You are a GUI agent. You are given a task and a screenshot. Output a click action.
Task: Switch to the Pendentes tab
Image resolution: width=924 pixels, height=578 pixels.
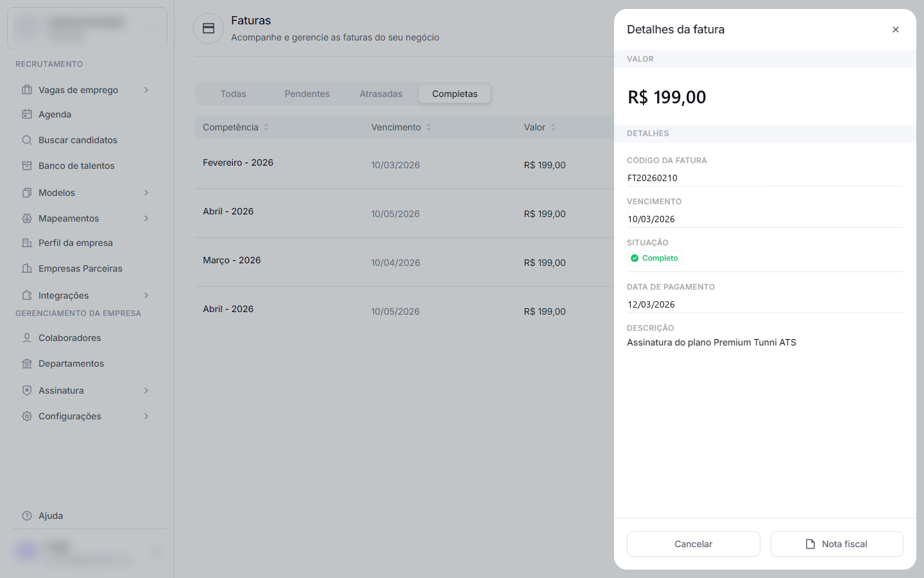pyautogui.click(x=307, y=94)
